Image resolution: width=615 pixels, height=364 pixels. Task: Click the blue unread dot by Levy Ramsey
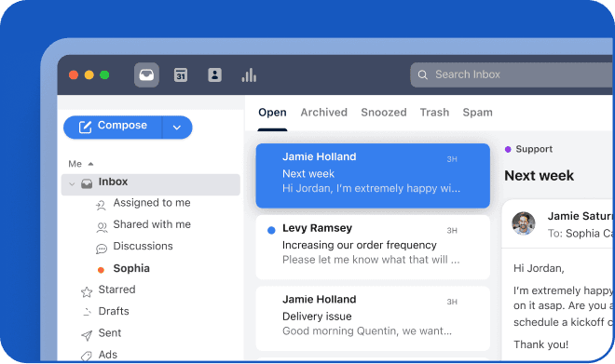[271, 230]
